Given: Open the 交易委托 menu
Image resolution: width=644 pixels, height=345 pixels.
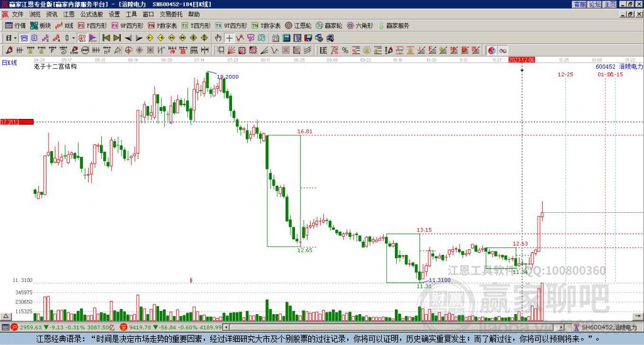Looking at the screenshot, I should pyautogui.click(x=171, y=14).
